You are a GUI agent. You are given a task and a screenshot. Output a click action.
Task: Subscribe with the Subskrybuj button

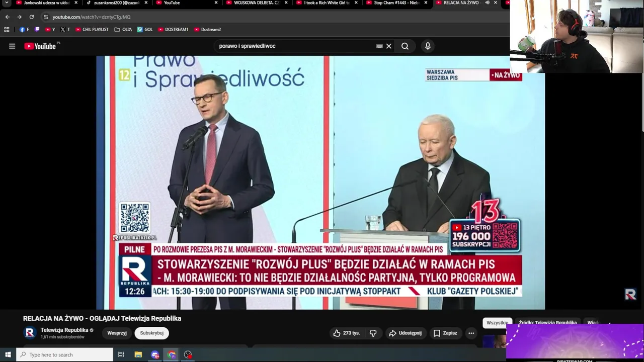click(x=151, y=333)
